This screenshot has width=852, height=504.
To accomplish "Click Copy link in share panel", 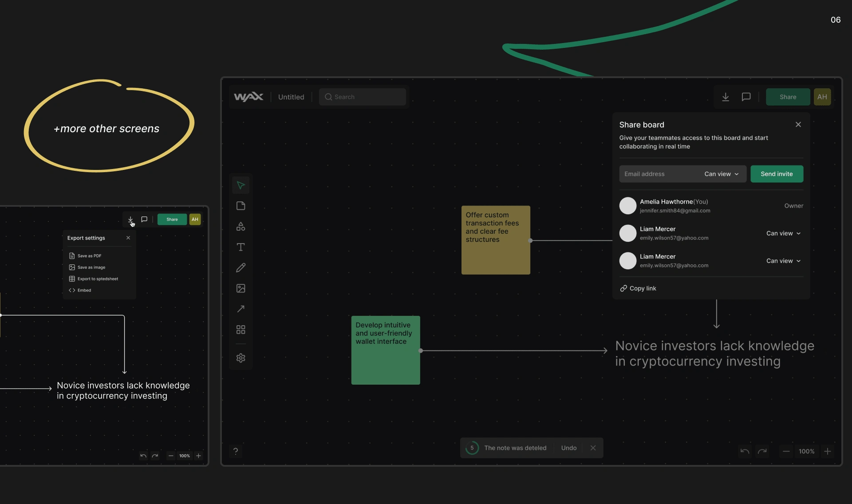I will pos(638,288).
